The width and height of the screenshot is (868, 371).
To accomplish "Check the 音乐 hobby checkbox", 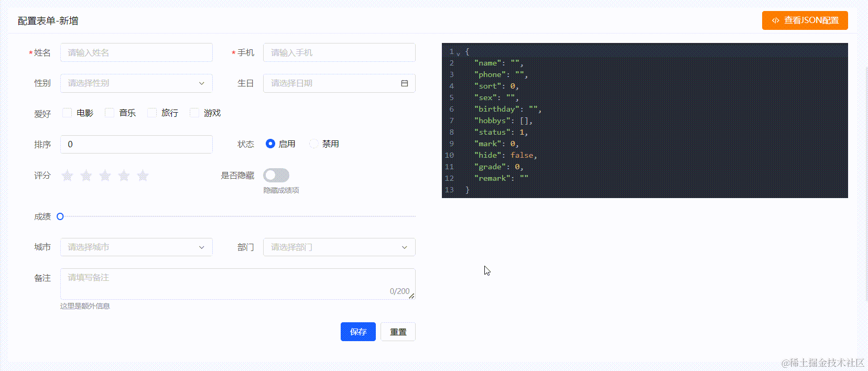I will pyautogui.click(x=110, y=113).
